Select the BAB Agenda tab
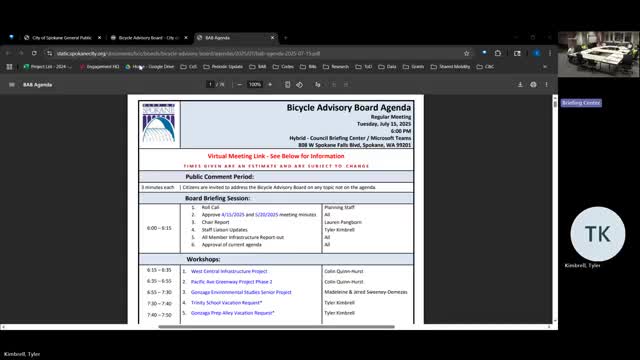640x360 pixels. coord(236,38)
